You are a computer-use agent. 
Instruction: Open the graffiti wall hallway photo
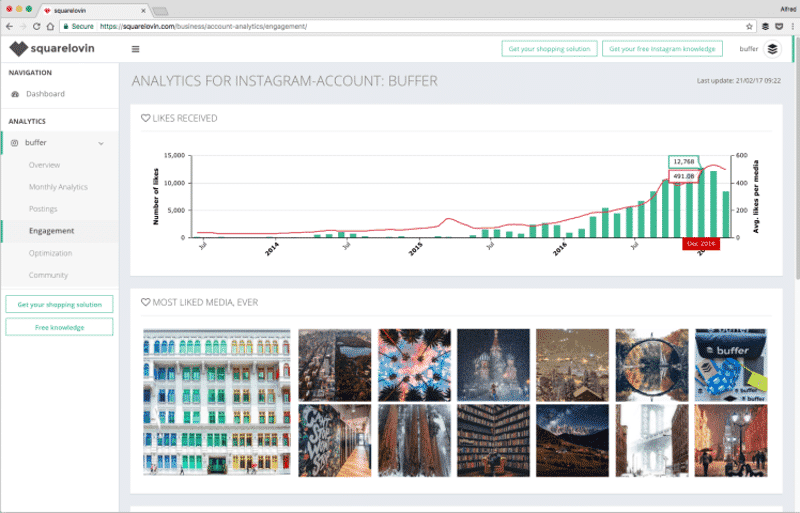click(x=335, y=441)
